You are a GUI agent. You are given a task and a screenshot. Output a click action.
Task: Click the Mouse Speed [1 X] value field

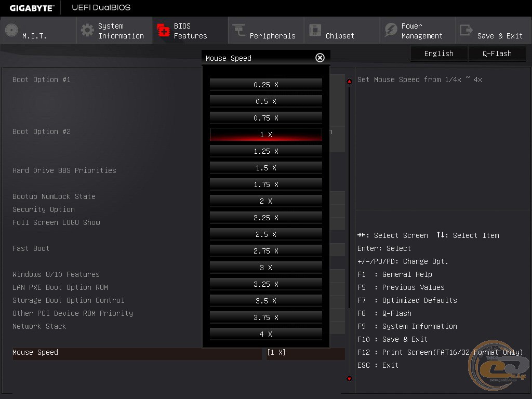[305, 353]
